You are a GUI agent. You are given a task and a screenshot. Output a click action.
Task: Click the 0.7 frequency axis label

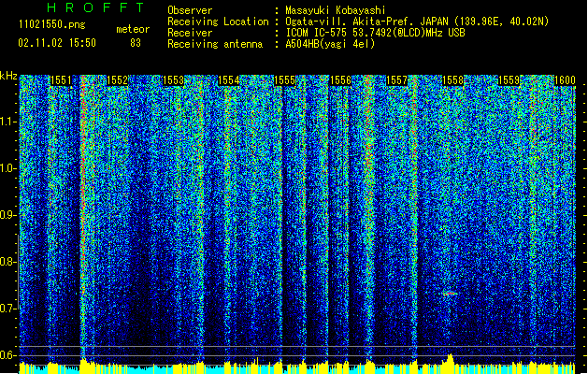[7, 309]
